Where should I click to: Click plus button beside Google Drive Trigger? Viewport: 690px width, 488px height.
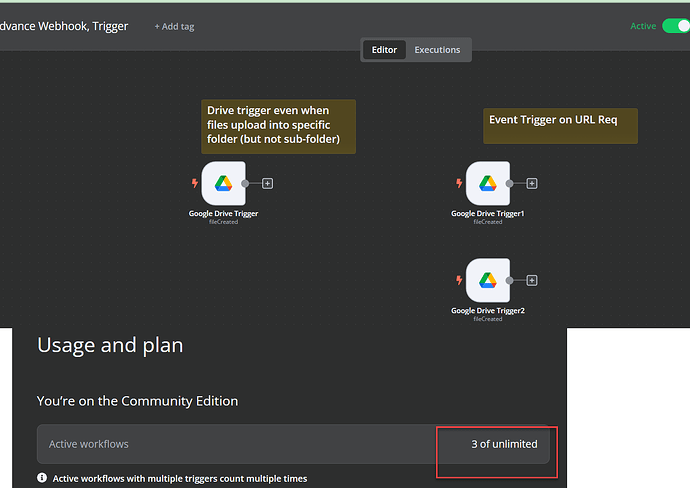(x=268, y=184)
